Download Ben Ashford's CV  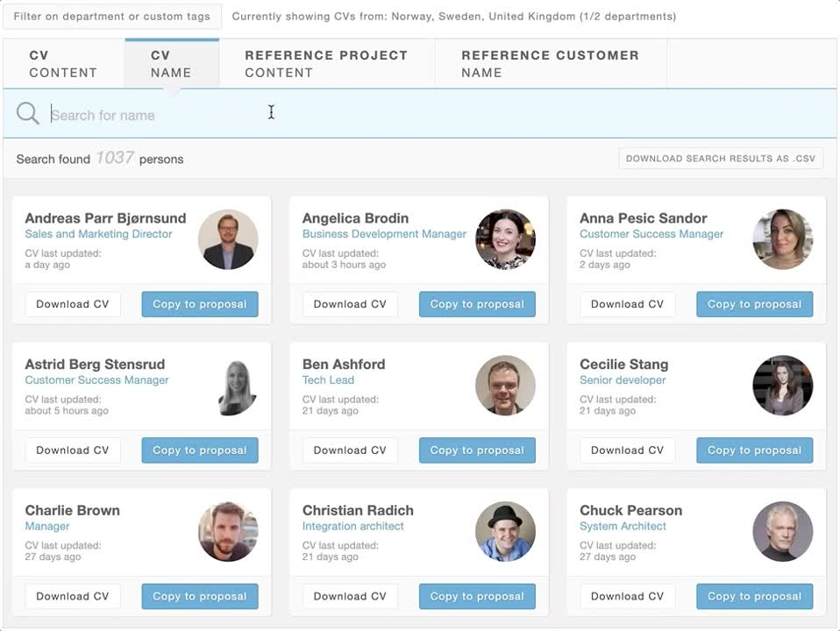tap(350, 450)
